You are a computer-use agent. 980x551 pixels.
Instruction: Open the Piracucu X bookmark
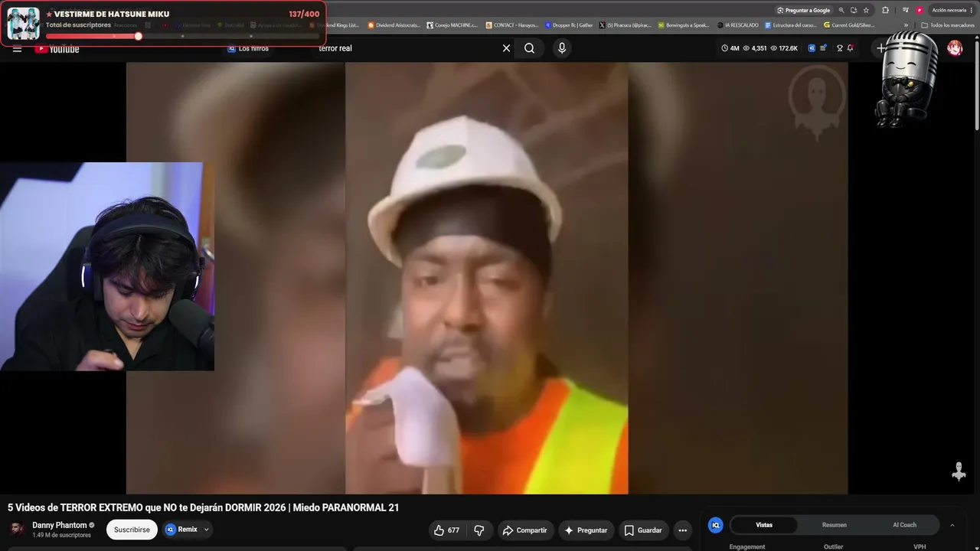625,25
